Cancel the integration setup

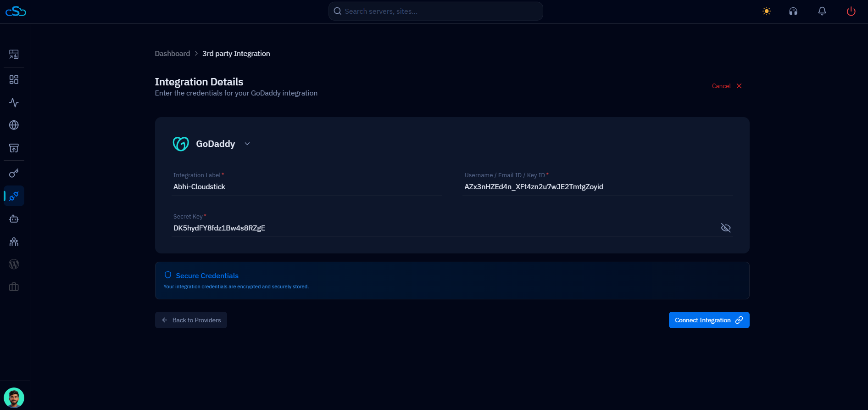tap(727, 86)
